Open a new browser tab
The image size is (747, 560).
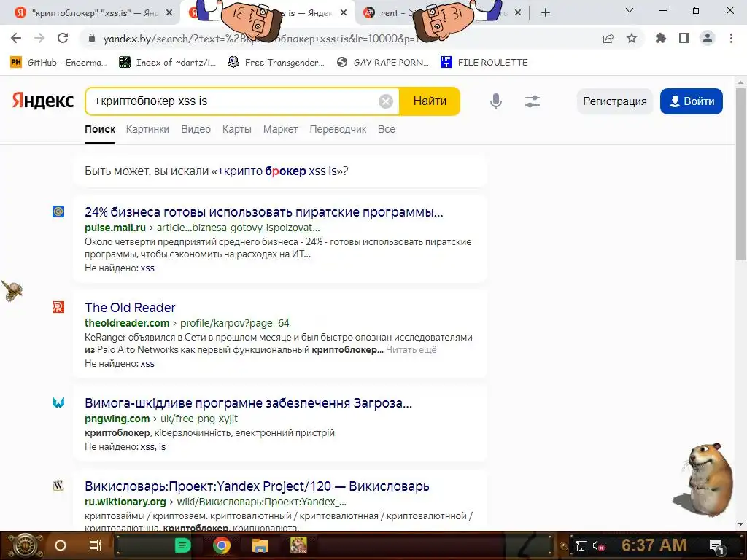[546, 13]
